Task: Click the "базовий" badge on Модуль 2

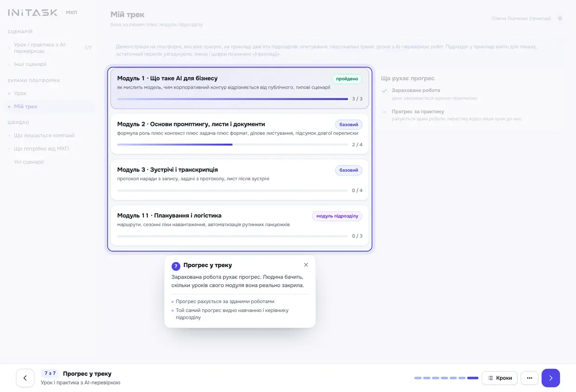Action: click(x=349, y=124)
